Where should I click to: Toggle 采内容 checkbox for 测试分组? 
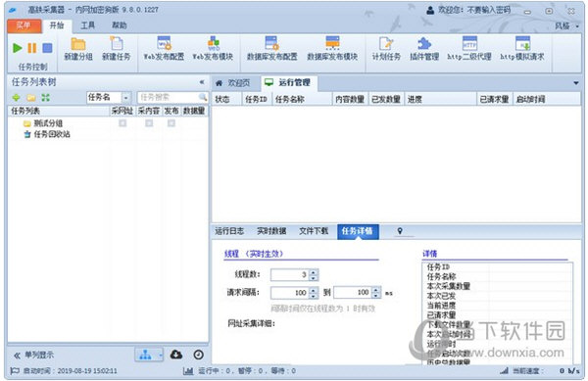point(149,123)
